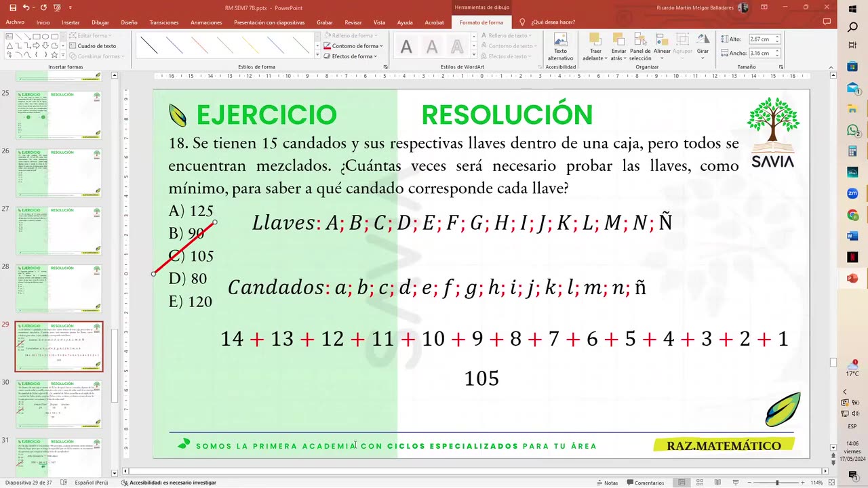The height and width of the screenshot is (488, 868).
Task: Switch to the Transiciones tab
Action: pyautogui.click(x=164, y=22)
